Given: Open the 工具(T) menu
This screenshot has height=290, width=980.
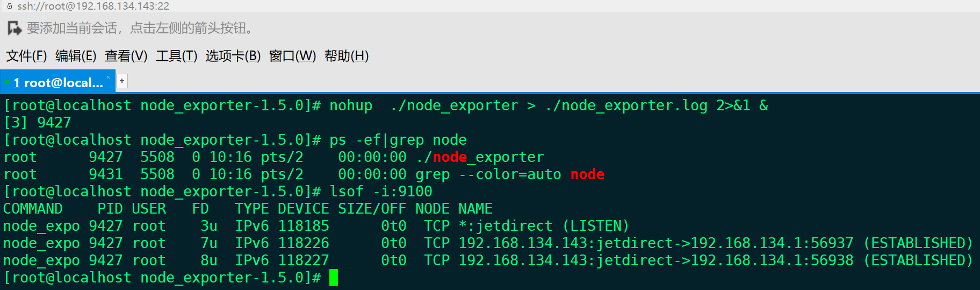Looking at the screenshot, I should [x=177, y=56].
